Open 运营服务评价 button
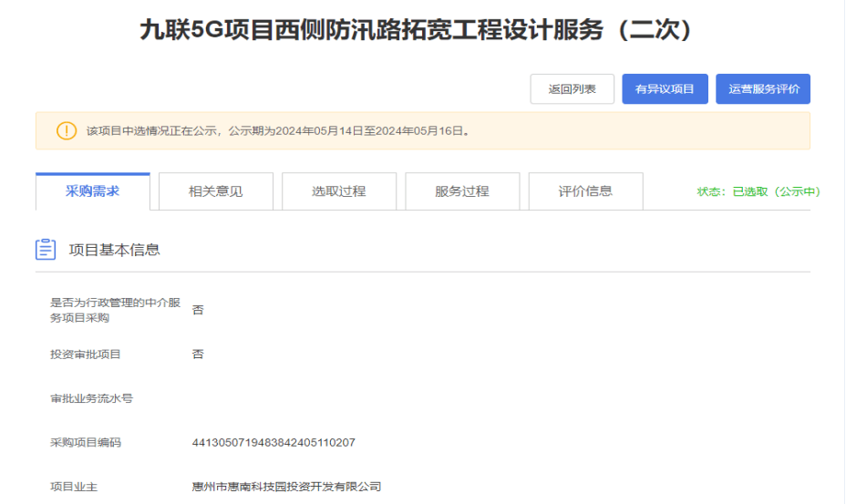846x504 pixels. click(763, 89)
